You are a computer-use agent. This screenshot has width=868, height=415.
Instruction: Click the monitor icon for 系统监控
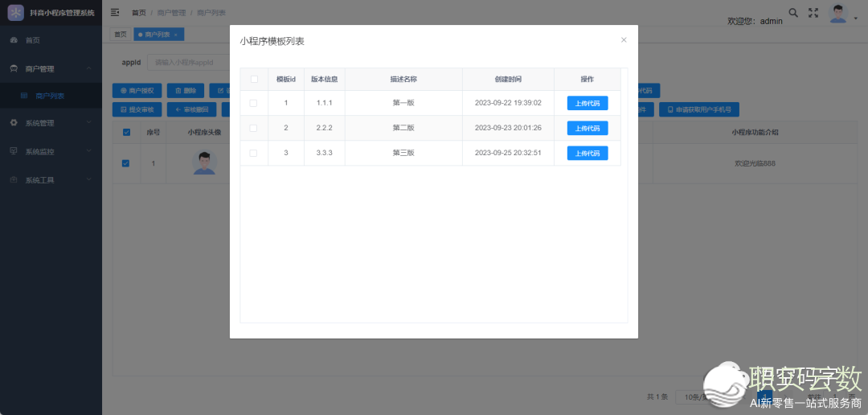click(x=14, y=151)
